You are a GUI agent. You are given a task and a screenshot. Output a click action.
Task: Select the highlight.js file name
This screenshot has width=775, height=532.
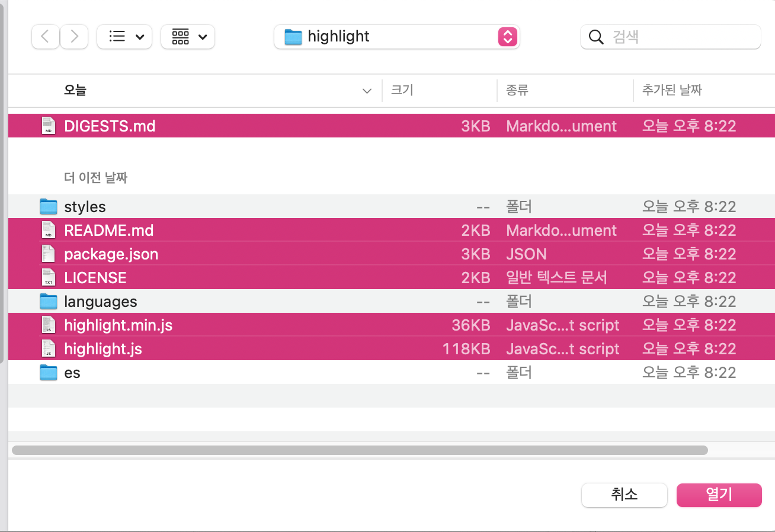click(103, 349)
